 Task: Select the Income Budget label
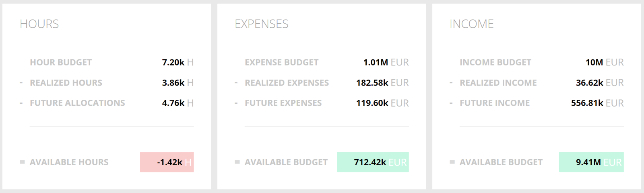pos(495,62)
